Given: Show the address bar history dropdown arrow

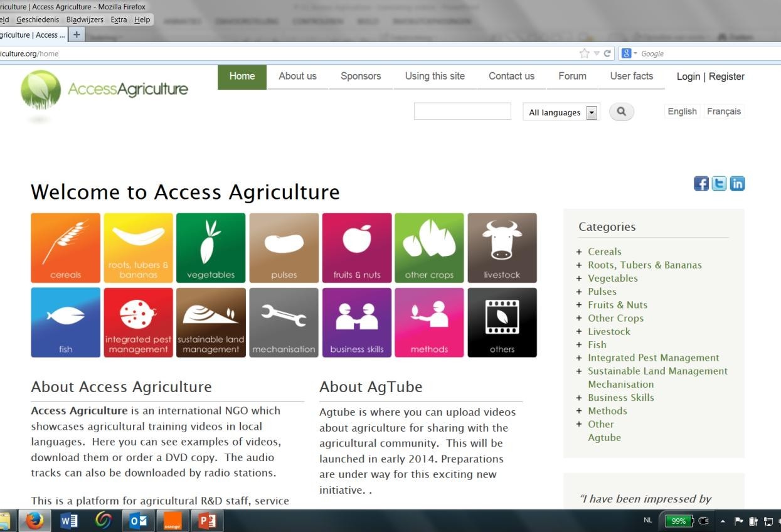Looking at the screenshot, I should 597,53.
